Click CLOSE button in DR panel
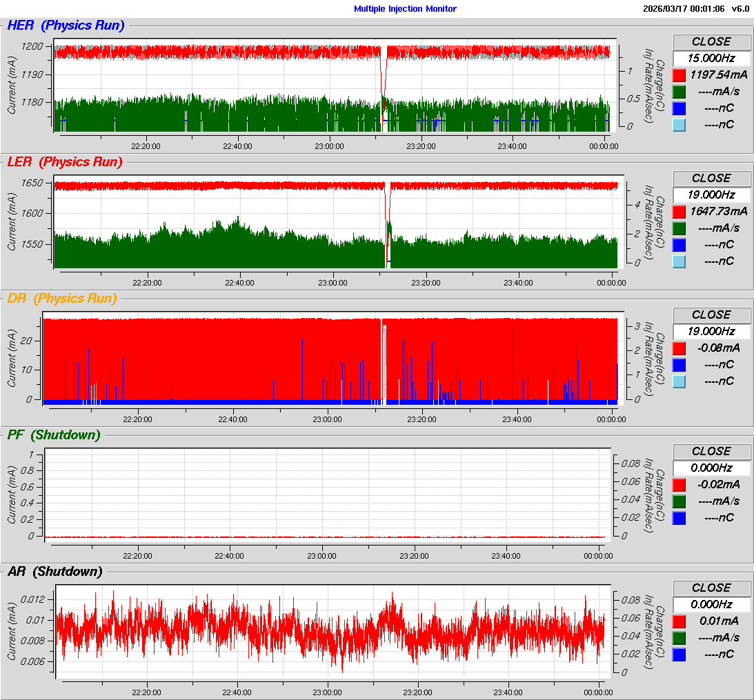The width and height of the screenshot is (754, 700). pos(711,314)
